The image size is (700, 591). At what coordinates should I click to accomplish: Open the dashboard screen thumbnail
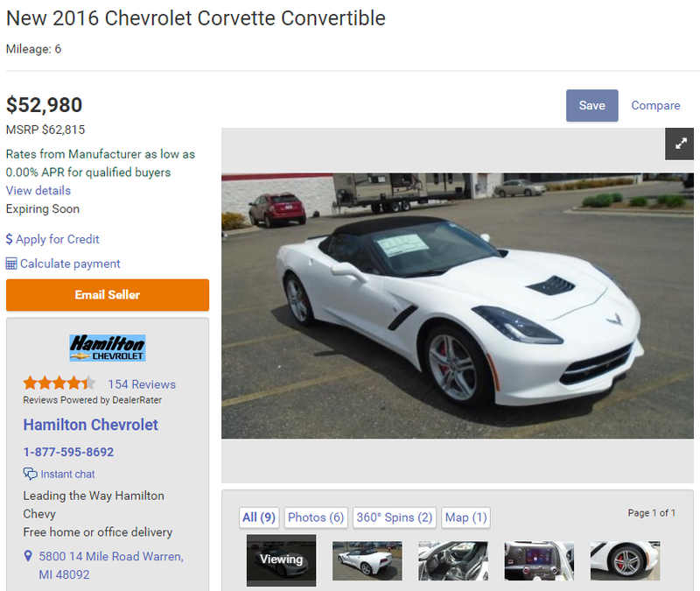click(x=539, y=560)
